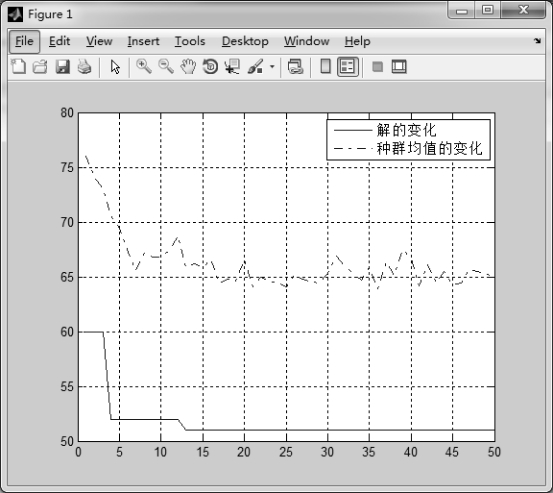Save the figure with the floppy icon
Viewport: 553px width, 493px height.
click(x=62, y=66)
